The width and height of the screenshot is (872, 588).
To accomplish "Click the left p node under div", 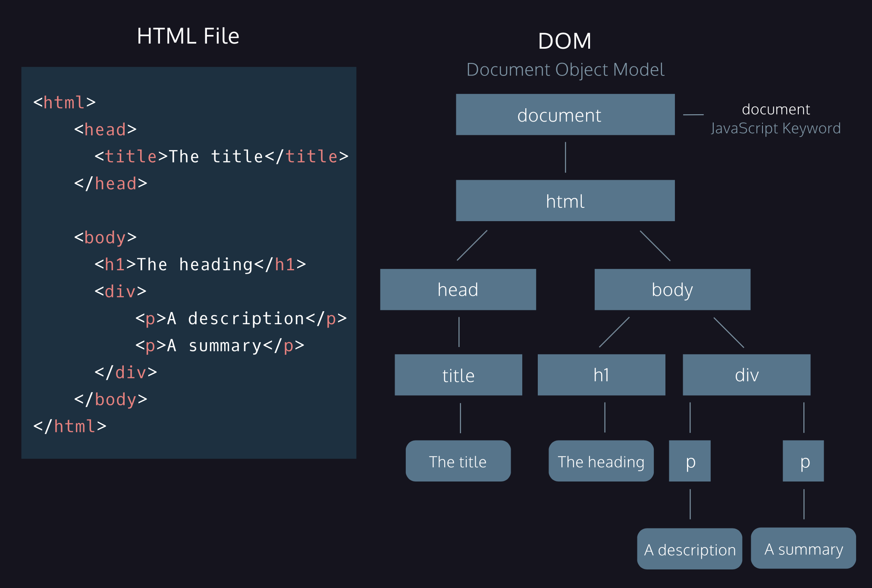I will 690,461.
